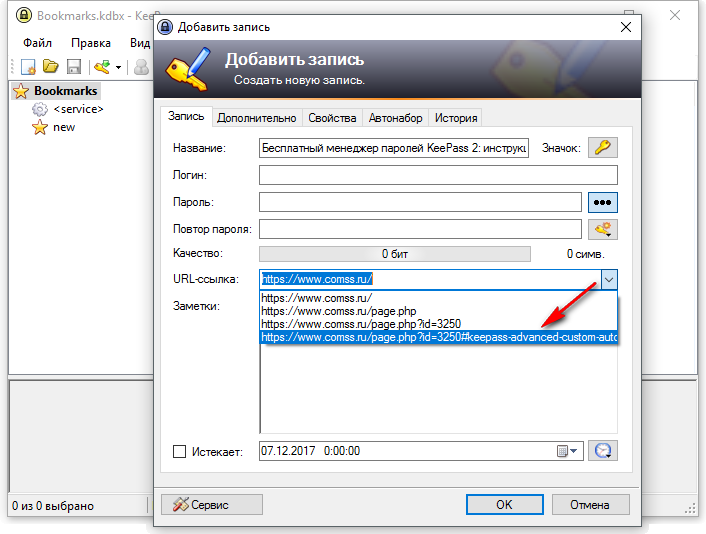Click into the Повтор пароля field
Viewport: 706px width, 534px height.
pyautogui.click(x=420, y=229)
